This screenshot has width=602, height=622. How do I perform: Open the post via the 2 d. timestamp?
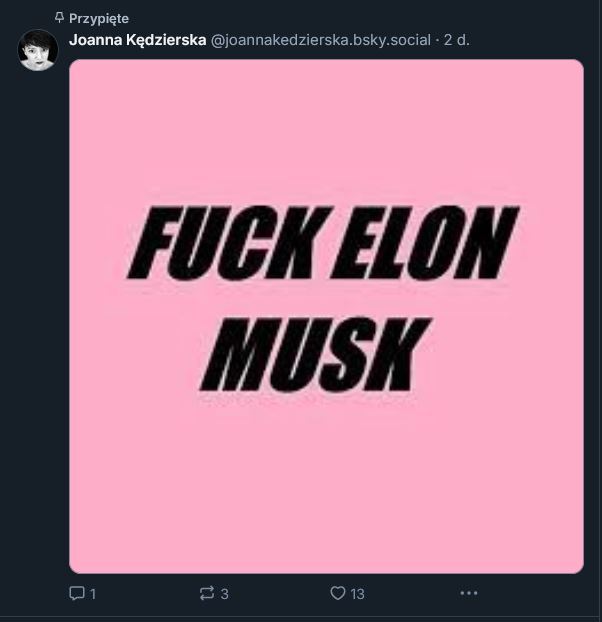pyautogui.click(x=456, y=40)
